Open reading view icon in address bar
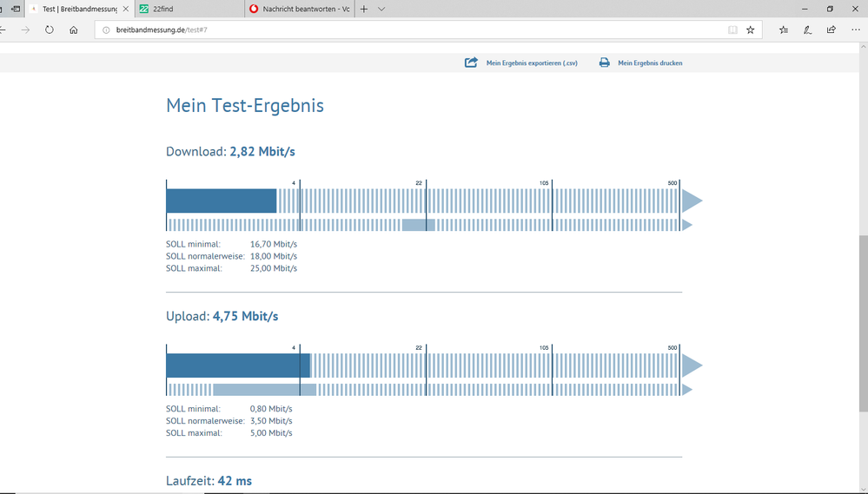Viewport: 868px width, 494px height. (732, 30)
